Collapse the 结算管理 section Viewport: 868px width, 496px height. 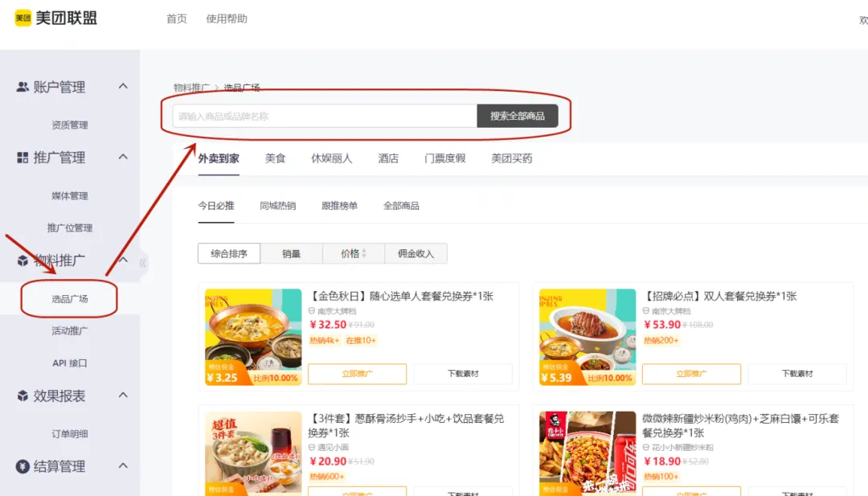(123, 465)
